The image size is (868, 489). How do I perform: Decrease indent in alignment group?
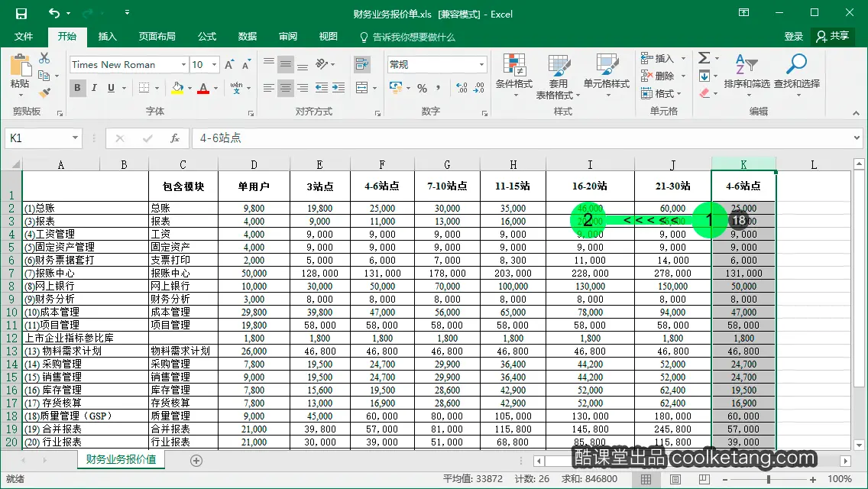[321, 88]
